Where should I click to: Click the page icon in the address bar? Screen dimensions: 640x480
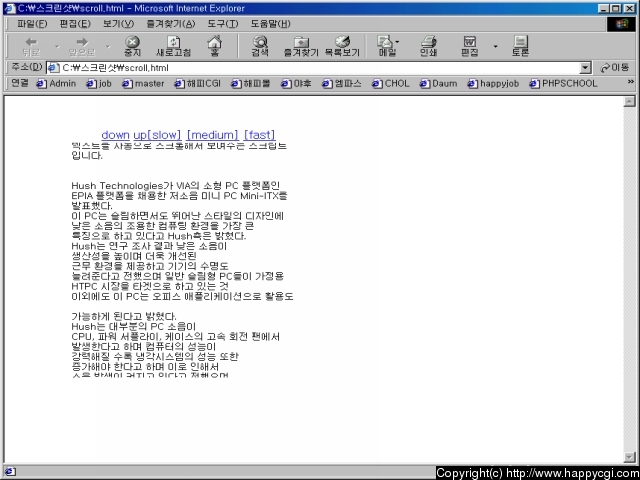click(53, 68)
